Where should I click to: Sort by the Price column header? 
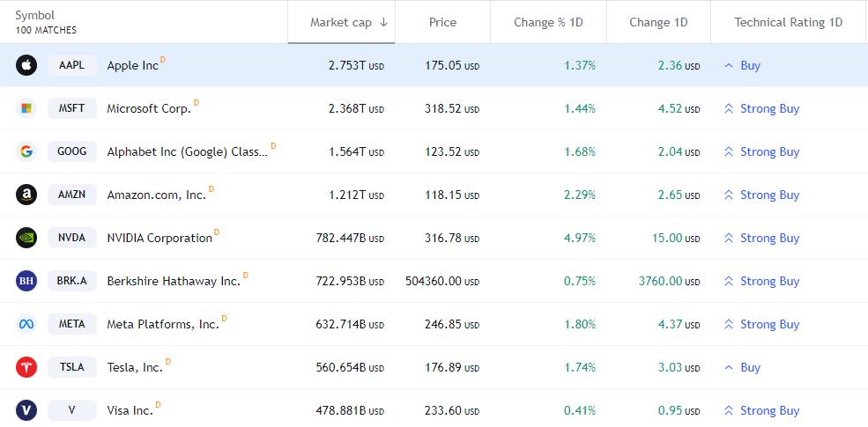[x=443, y=23]
